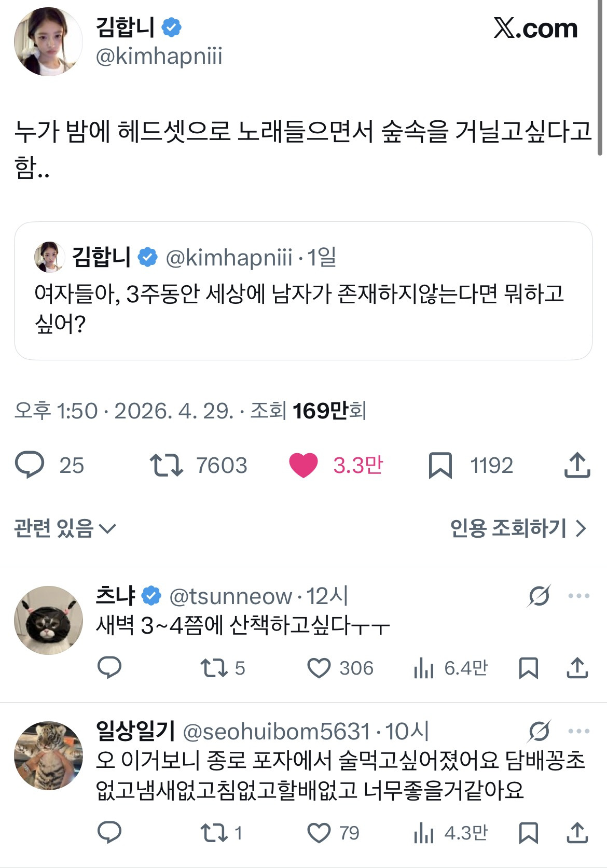This screenshot has width=607, height=868.
Task: Click Grok icon on 츠냐's reply
Action: coord(539,596)
